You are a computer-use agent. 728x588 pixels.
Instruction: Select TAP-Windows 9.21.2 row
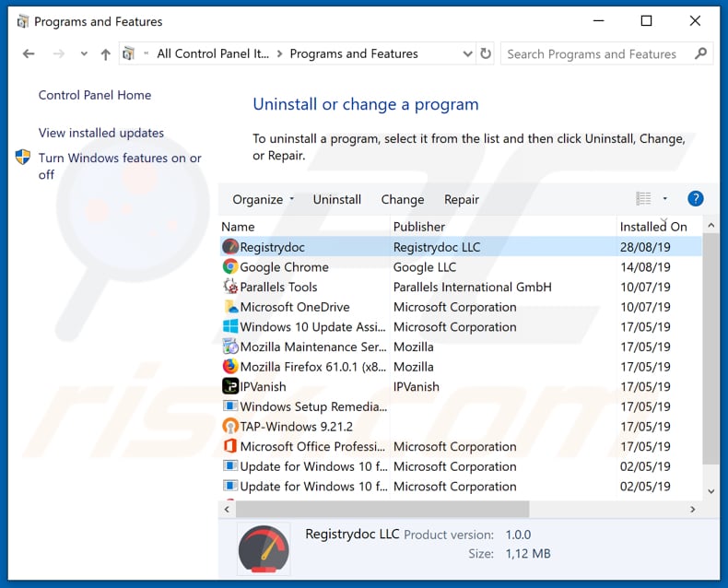tap(461, 427)
